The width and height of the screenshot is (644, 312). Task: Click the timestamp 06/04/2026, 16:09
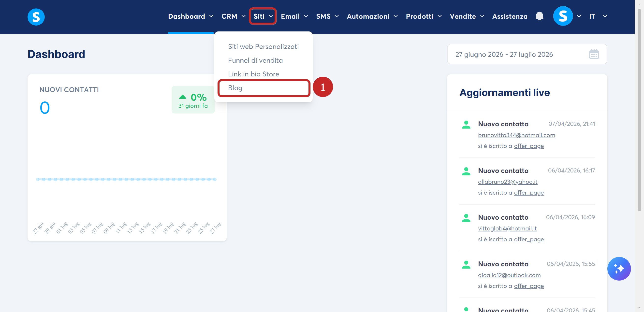570,217
